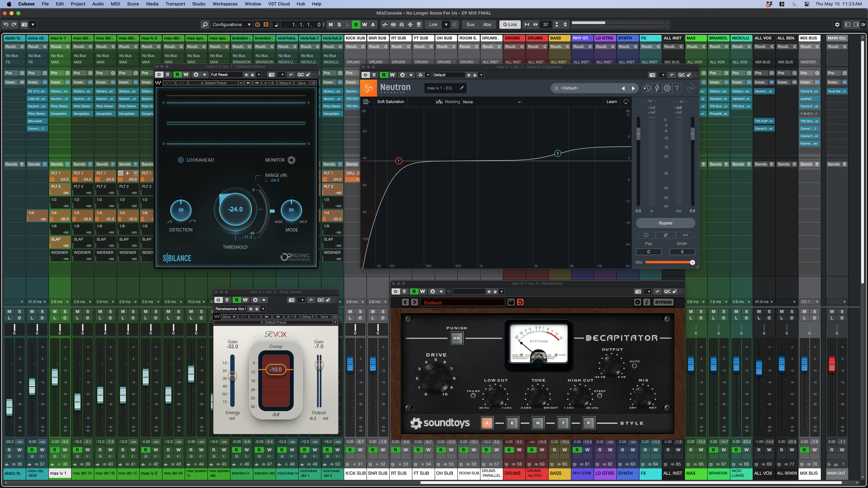Click the pencil icon beside max lv 1 - EQ
868x488 pixels.
coord(462,88)
